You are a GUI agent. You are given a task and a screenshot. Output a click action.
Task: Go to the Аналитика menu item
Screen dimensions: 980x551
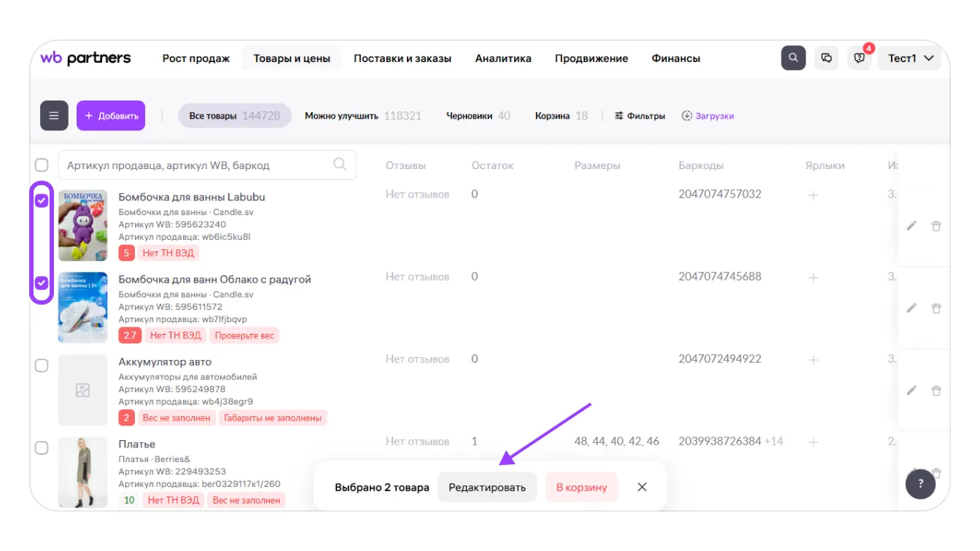tap(503, 58)
